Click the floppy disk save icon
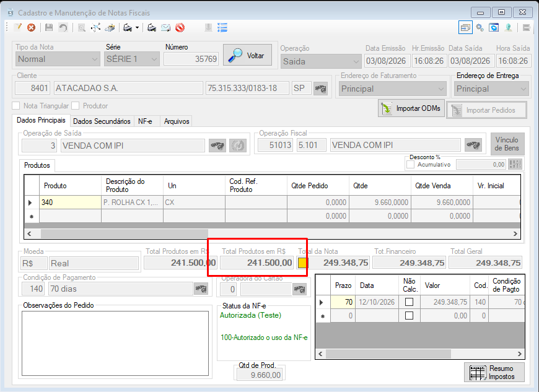The image size is (539, 392). [x=49, y=27]
